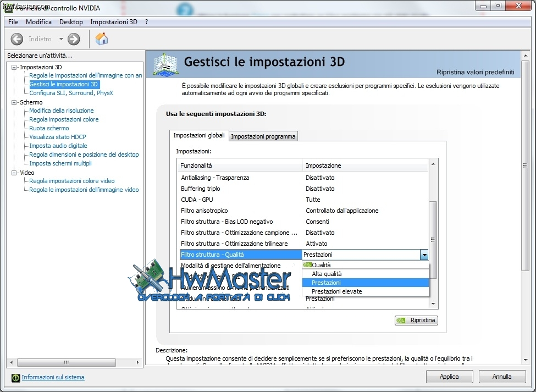The width and height of the screenshot is (536, 392).
Task: Go to the home page icon
Action: pyautogui.click(x=102, y=39)
